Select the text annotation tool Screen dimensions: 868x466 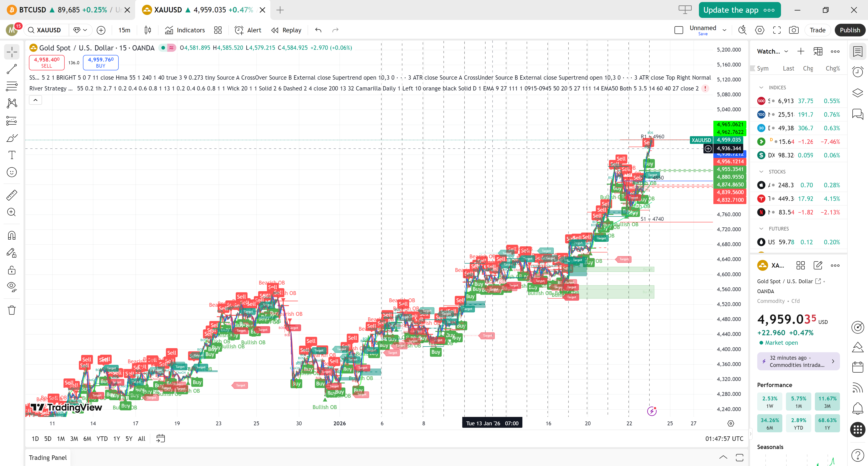[x=12, y=155]
